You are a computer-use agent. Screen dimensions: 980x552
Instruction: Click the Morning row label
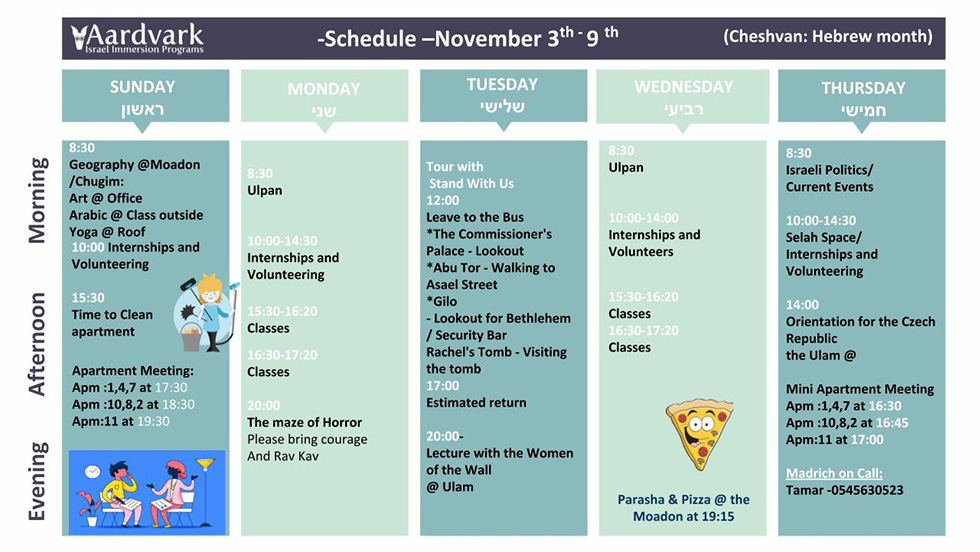click(38, 200)
